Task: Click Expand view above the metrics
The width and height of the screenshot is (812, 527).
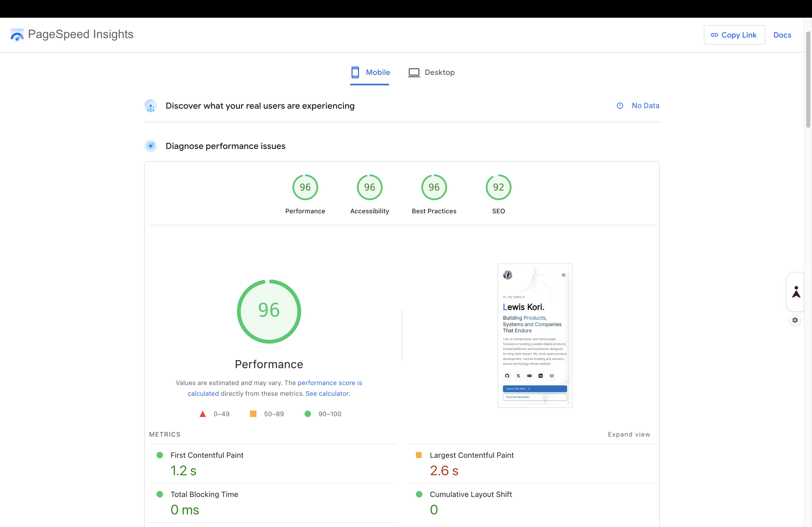Action: click(629, 434)
